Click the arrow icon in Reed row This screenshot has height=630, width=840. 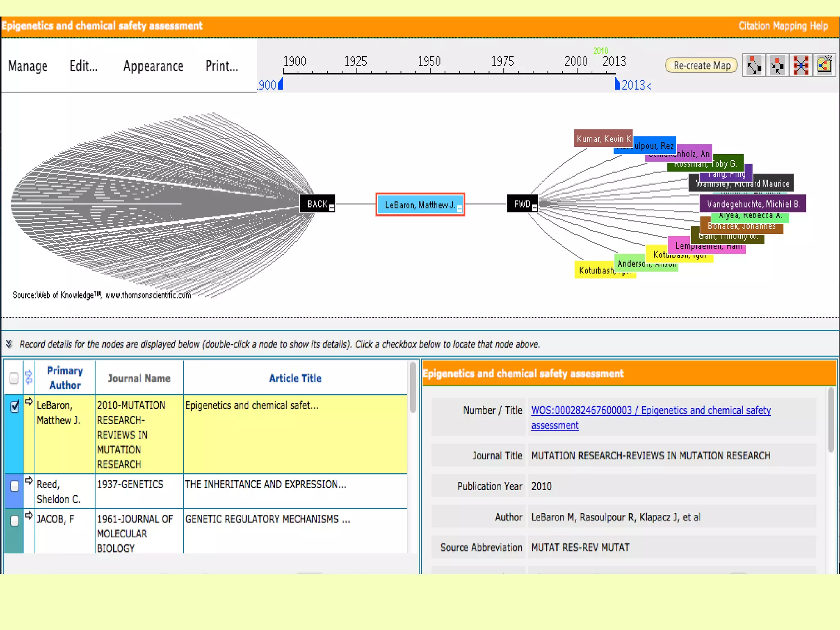[29, 481]
